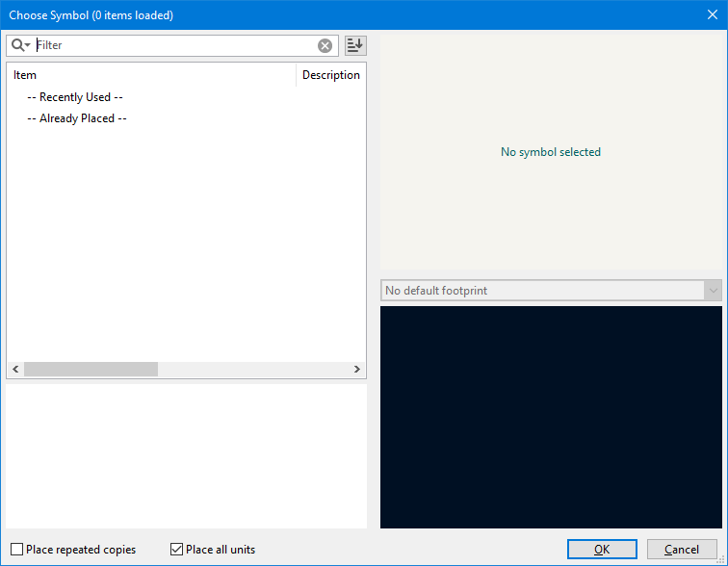Click into the Filter text field

coord(173,45)
